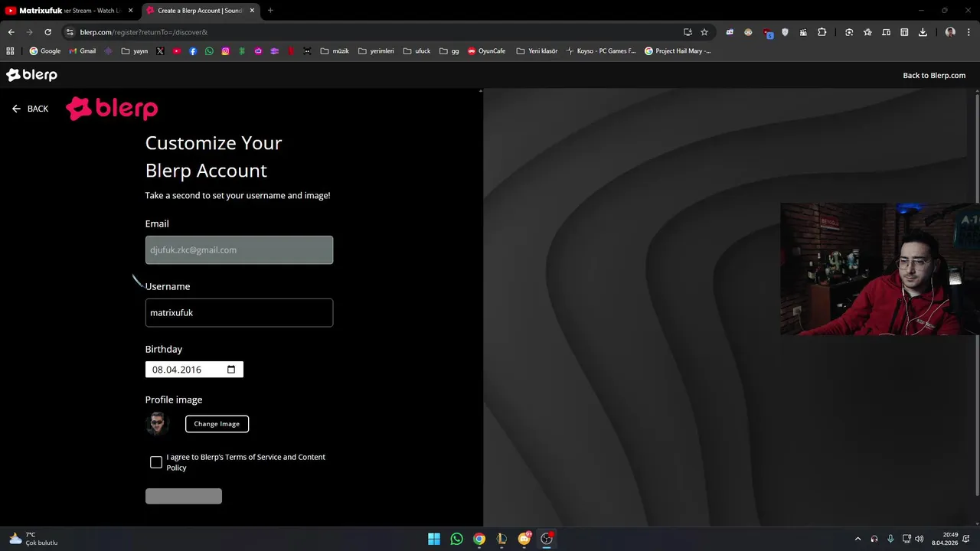This screenshot has width=980, height=551.
Task: Click the greyed-out submit button
Action: point(184,497)
